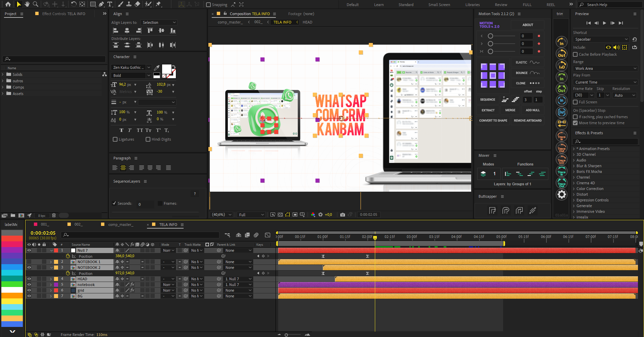Open the Bold font style dropdown
The width and height of the screenshot is (644, 337).
131,76
